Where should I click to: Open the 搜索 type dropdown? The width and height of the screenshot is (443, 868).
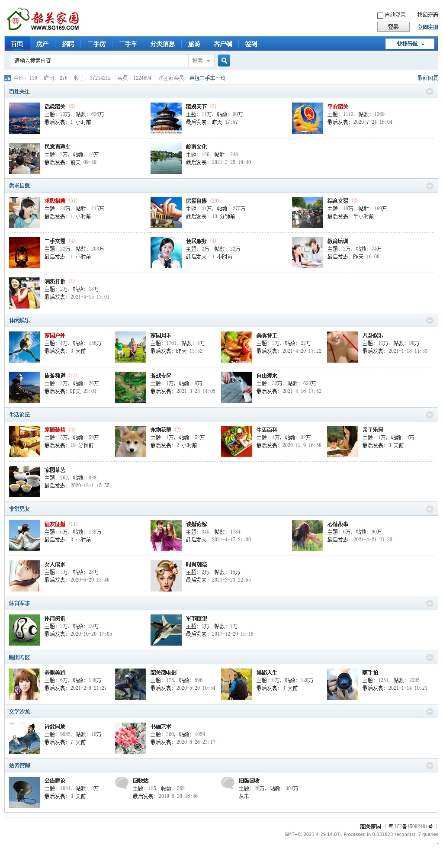coord(201,61)
